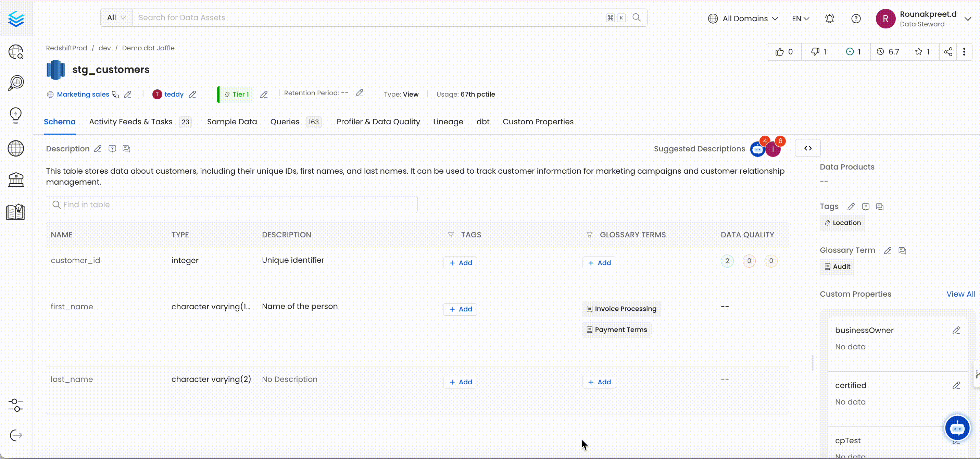Open the Metadata Insights tool in sidebar
This screenshot has width=980, height=459.
click(x=16, y=83)
